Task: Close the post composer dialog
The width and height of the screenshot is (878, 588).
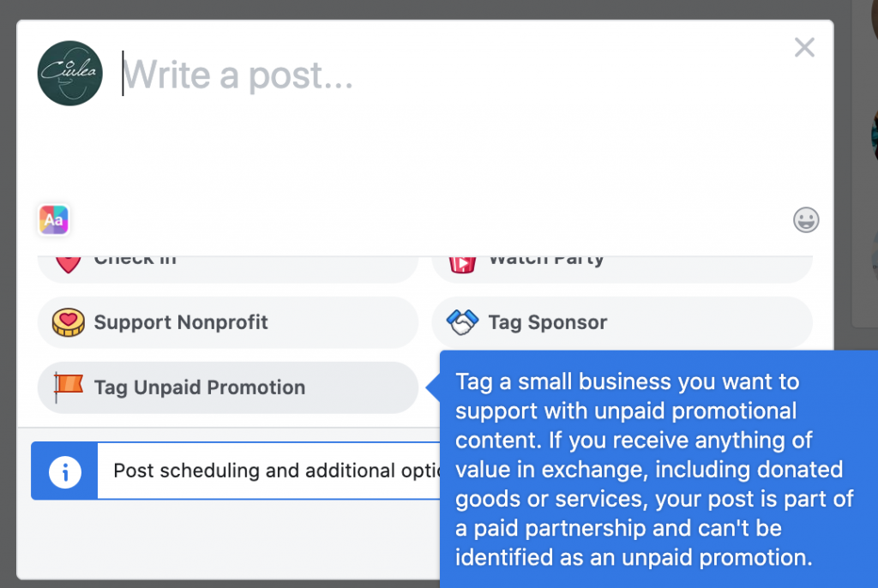Action: pyautogui.click(x=804, y=48)
